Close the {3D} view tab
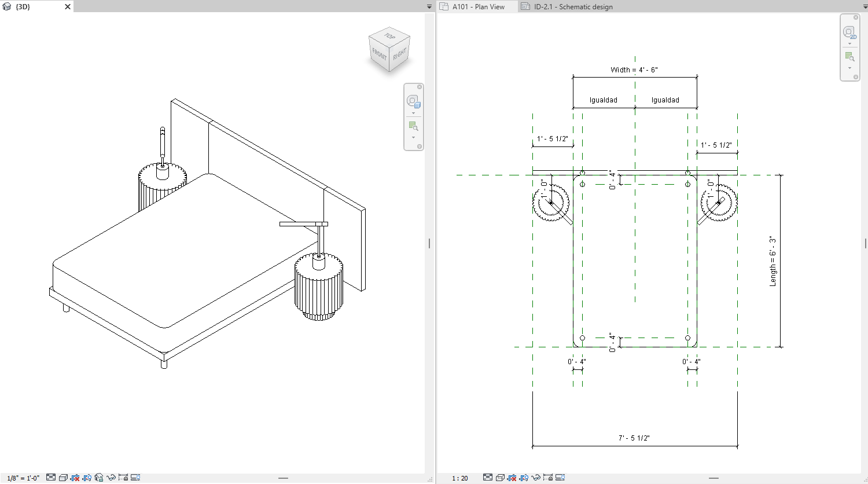The height and width of the screenshot is (484, 868). coord(68,7)
